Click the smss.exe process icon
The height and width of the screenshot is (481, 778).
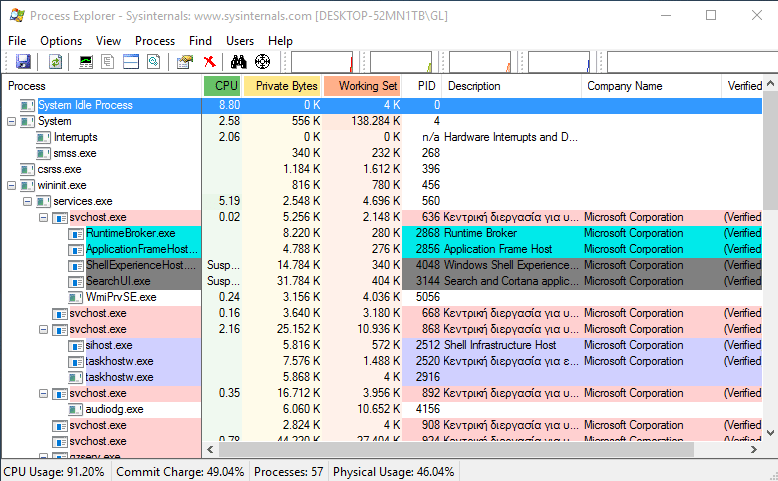tap(44, 153)
